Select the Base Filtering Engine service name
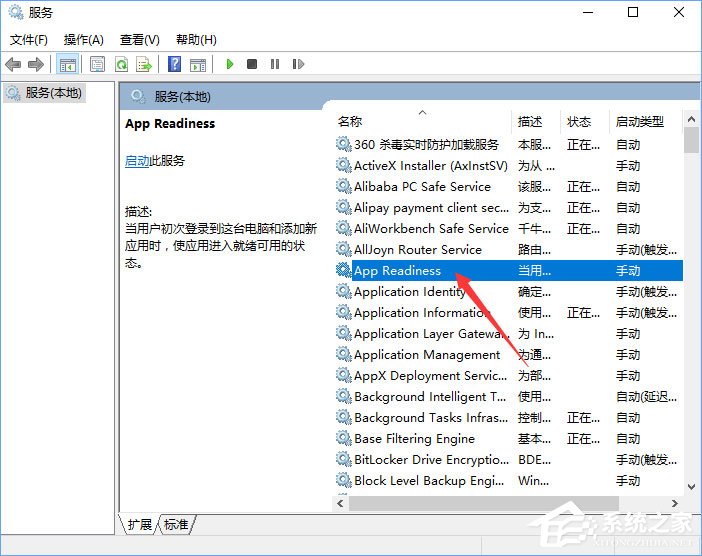 tap(415, 439)
